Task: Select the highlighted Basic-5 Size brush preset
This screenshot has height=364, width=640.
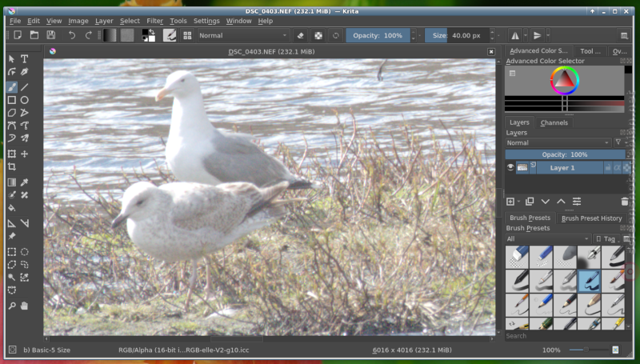Action: click(589, 281)
